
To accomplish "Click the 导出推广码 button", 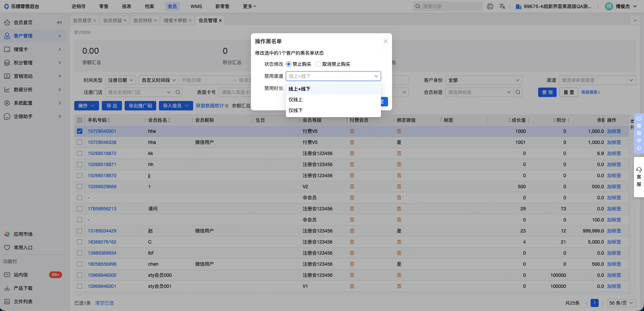I will (x=140, y=106).
